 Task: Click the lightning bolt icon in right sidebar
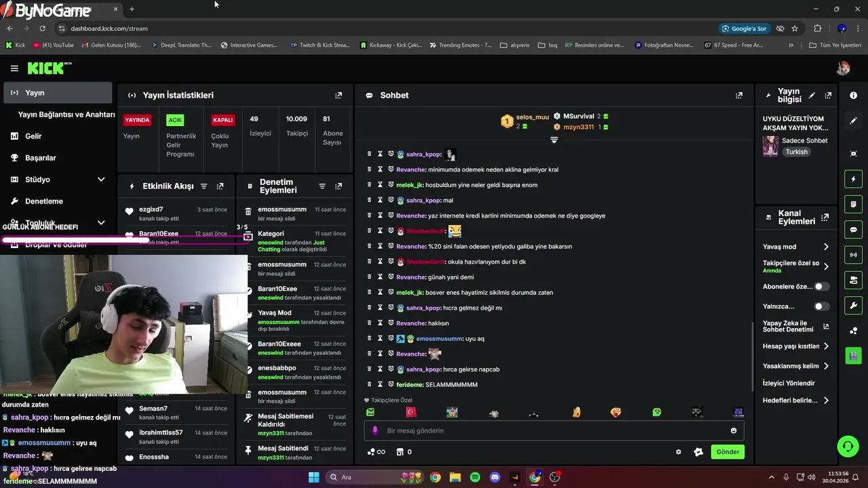[853, 179]
